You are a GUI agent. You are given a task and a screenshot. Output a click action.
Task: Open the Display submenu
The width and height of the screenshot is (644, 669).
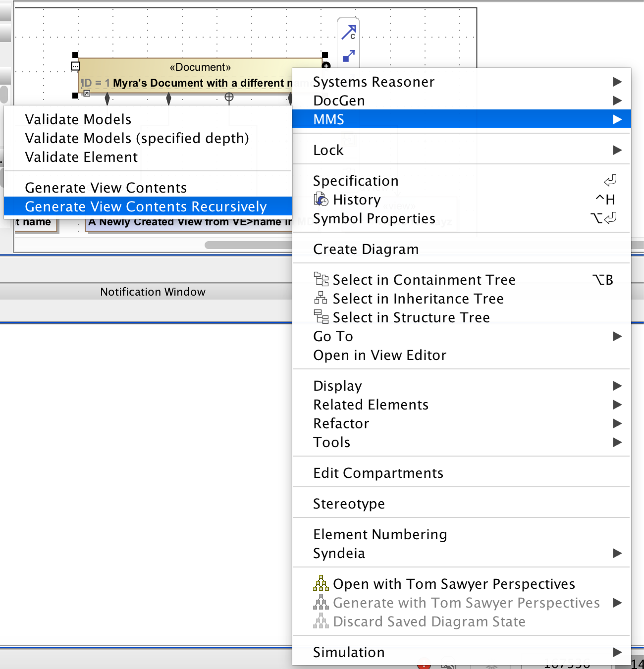tap(461, 386)
